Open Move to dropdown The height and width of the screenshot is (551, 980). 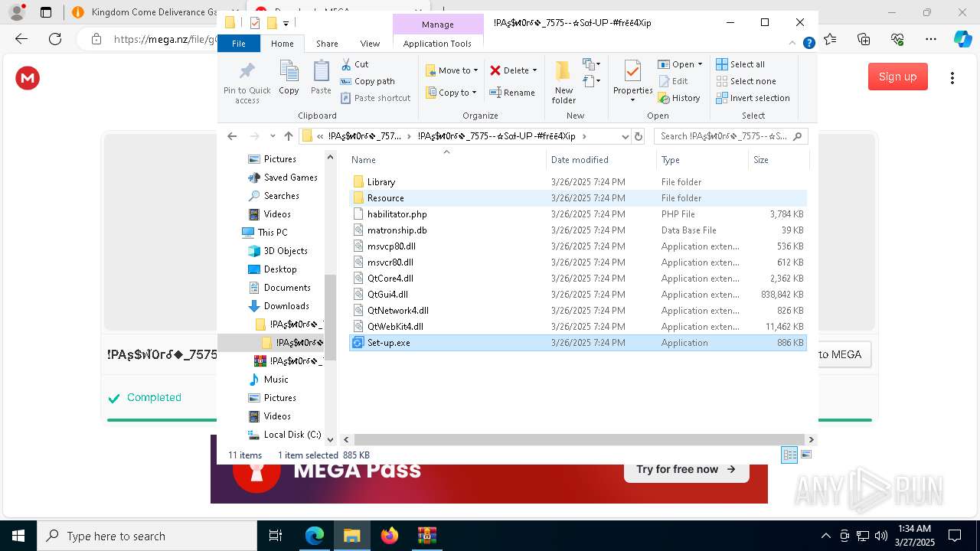pyautogui.click(x=452, y=70)
